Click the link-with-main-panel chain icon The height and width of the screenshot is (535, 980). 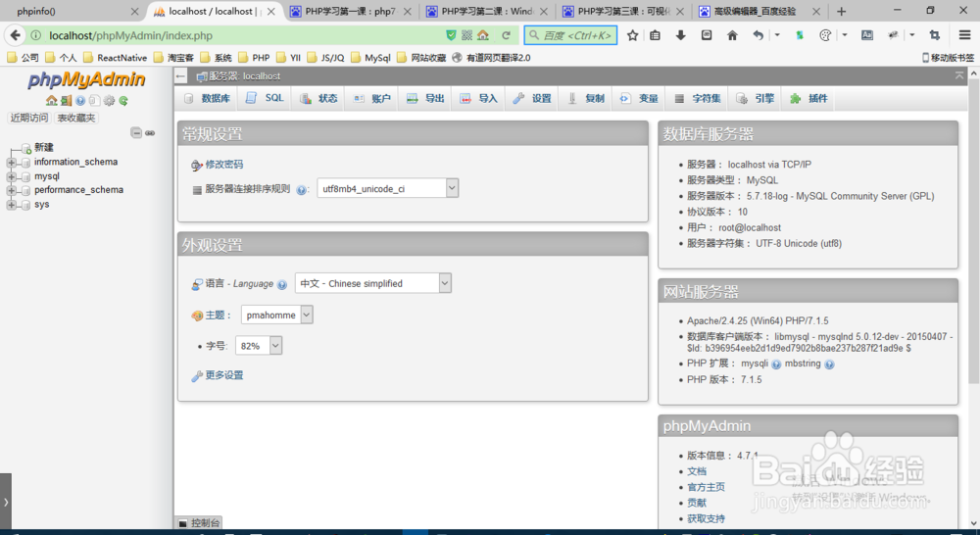coord(150,132)
